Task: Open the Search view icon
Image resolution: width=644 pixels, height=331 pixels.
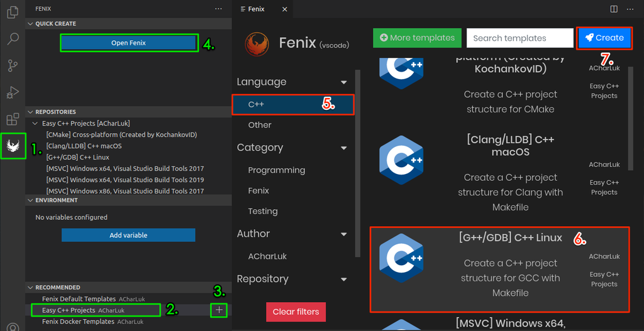Action: tap(13, 39)
